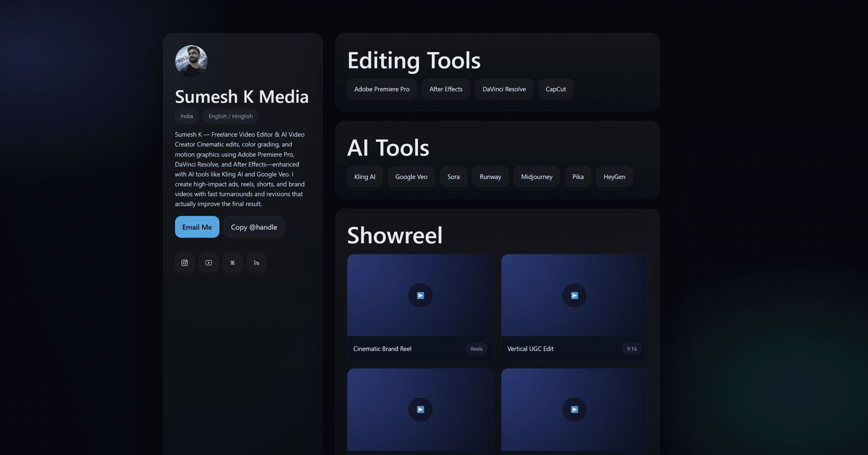Select the Adobe Premiere Pro tag
868x455 pixels.
tap(381, 89)
